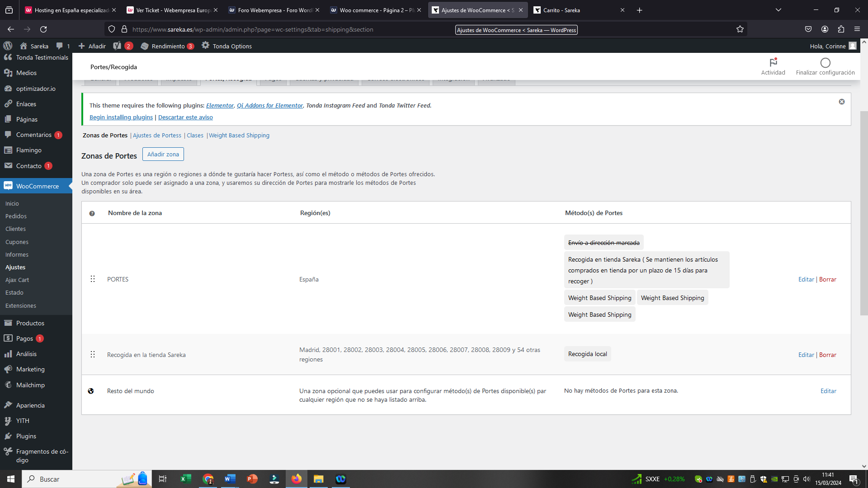Open the WordPress logo menu
This screenshot has width=868, height=488.
tap(8, 46)
